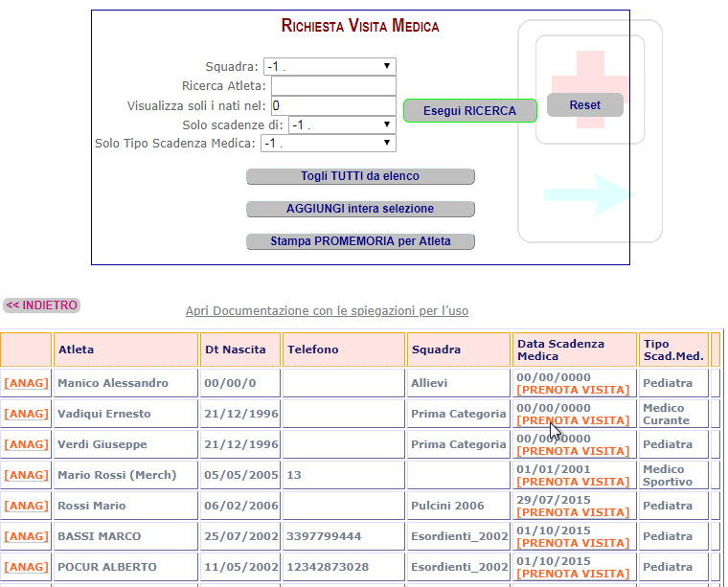Viewport: 728px width, 587px height.
Task: Select the name Vadiqui Ernesto
Action: point(104,414)
